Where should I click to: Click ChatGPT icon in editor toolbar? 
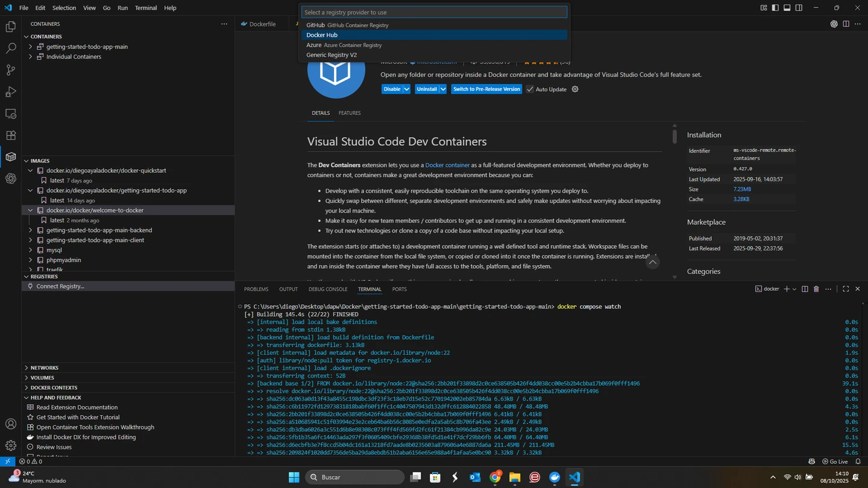(834, 24)
